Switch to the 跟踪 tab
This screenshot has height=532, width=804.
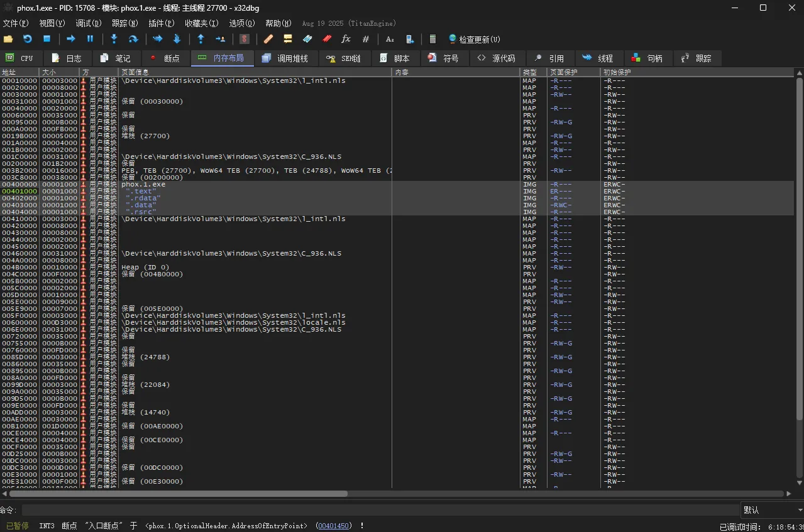pyautogui.click(x=697, y=58)
